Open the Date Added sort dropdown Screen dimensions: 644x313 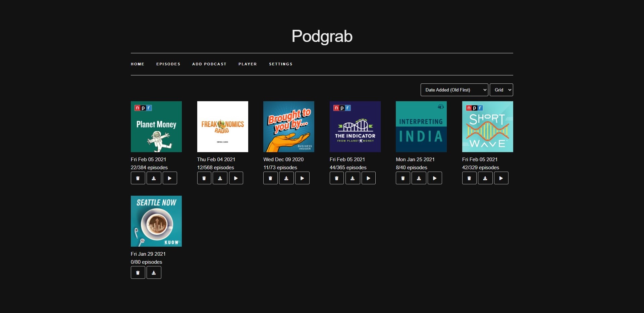(454, 90)
